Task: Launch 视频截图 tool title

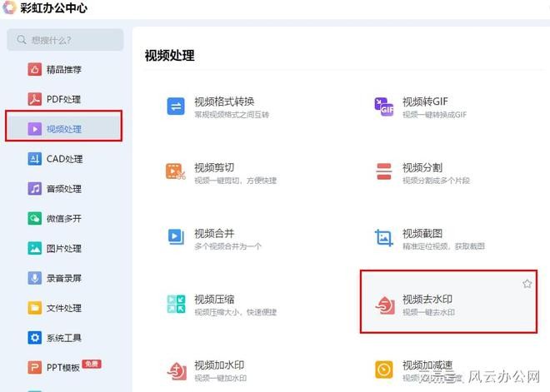Action: pyautogui.click(x=422, y=233)
